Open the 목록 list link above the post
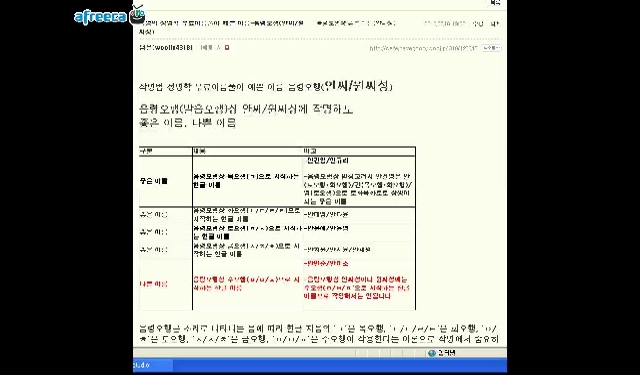 [495, 2]
